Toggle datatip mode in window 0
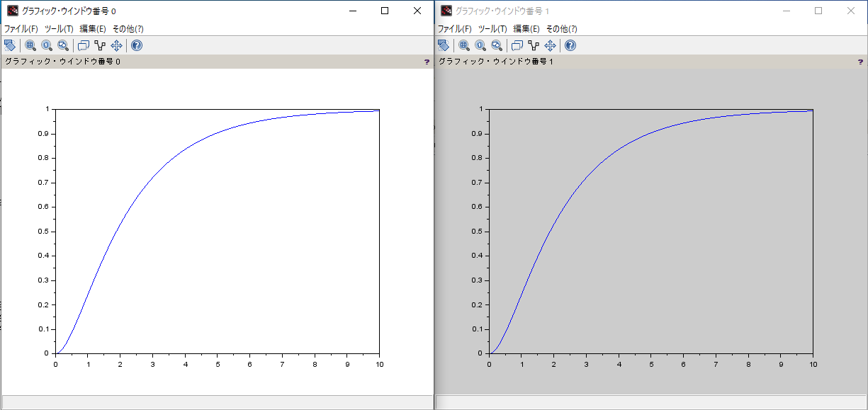The width and height of the screenshot is (868, 410). [84, 45]
